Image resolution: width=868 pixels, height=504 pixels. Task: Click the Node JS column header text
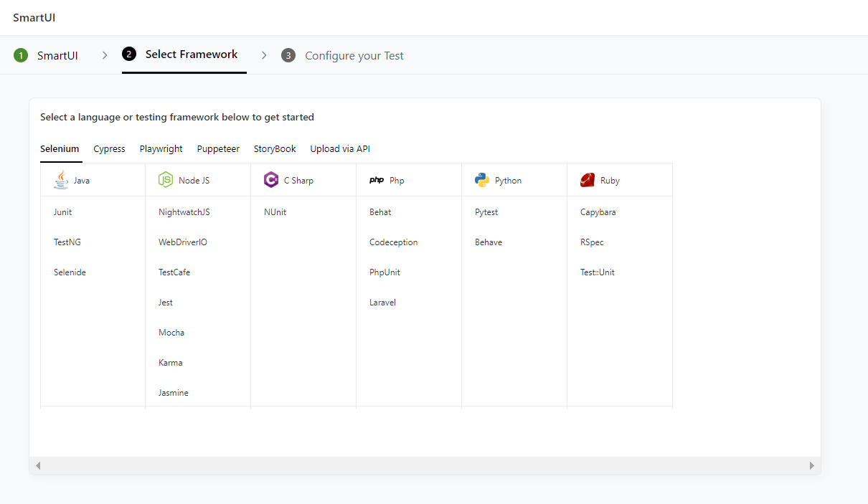coord(194,181)
